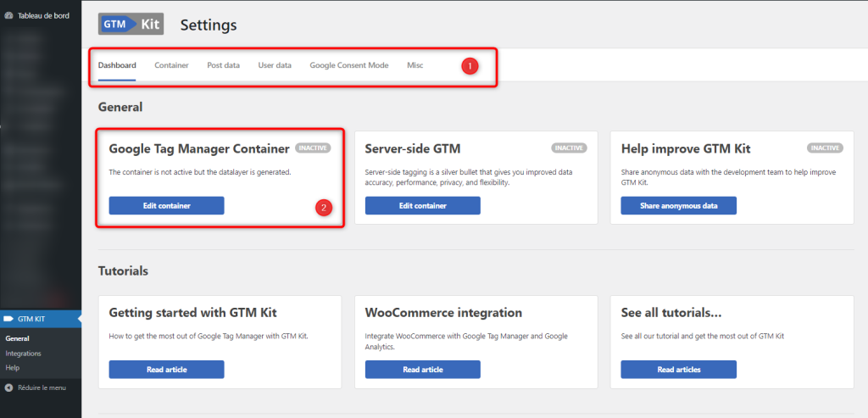Select the User data tab
Viewport: 868px width, 418px height.
275,65
